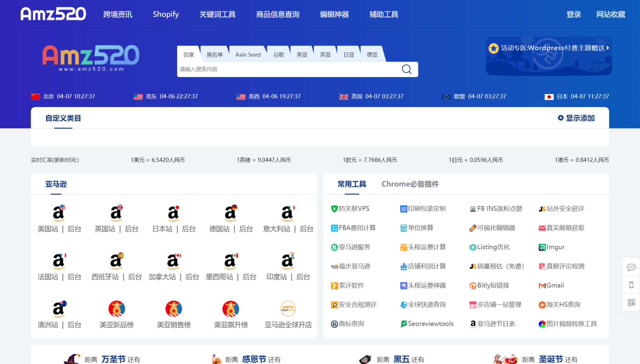Open FB INS涨粉点赞 link

(496, 209)
